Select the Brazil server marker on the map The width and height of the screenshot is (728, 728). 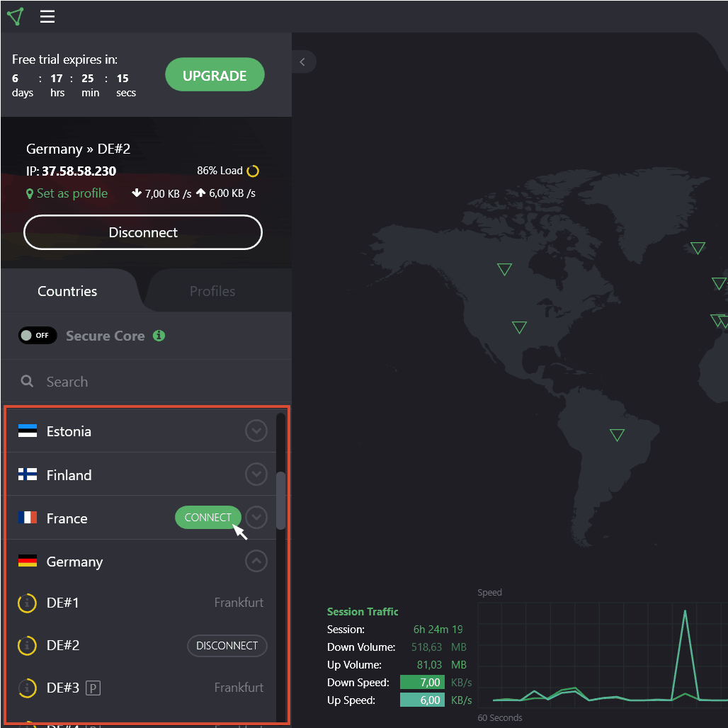click(x=617, y=434)
